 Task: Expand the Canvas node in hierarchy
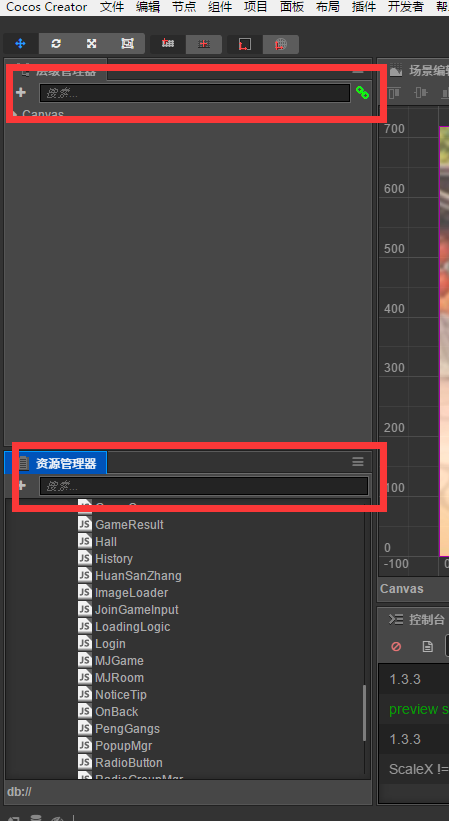coord(15,114)
